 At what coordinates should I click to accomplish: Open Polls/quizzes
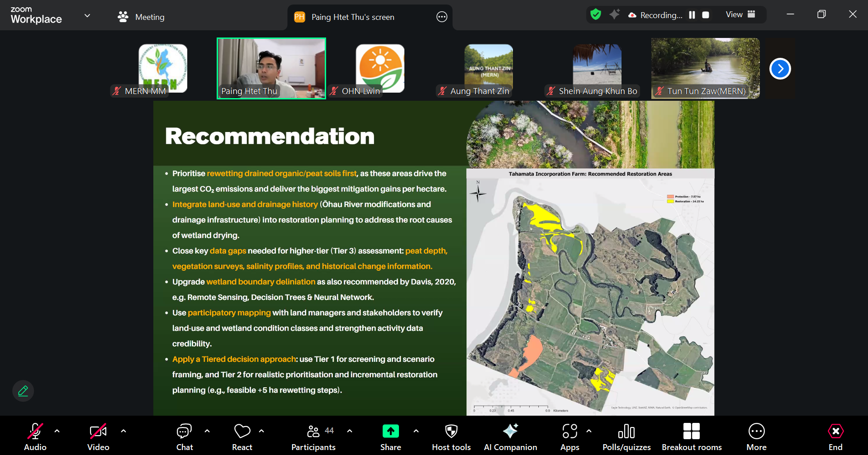coord(626,437)
